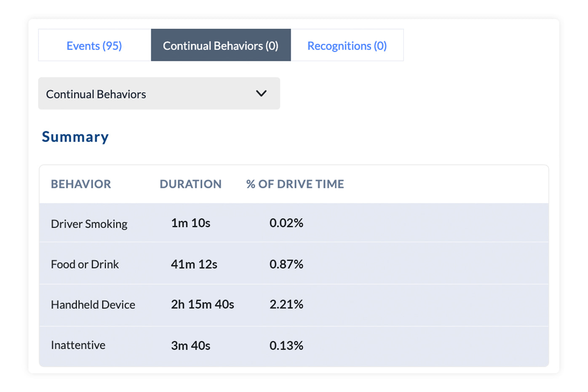Select the Inattentive behavior row
Screen dimensions: 588x392
pos(78,346)
